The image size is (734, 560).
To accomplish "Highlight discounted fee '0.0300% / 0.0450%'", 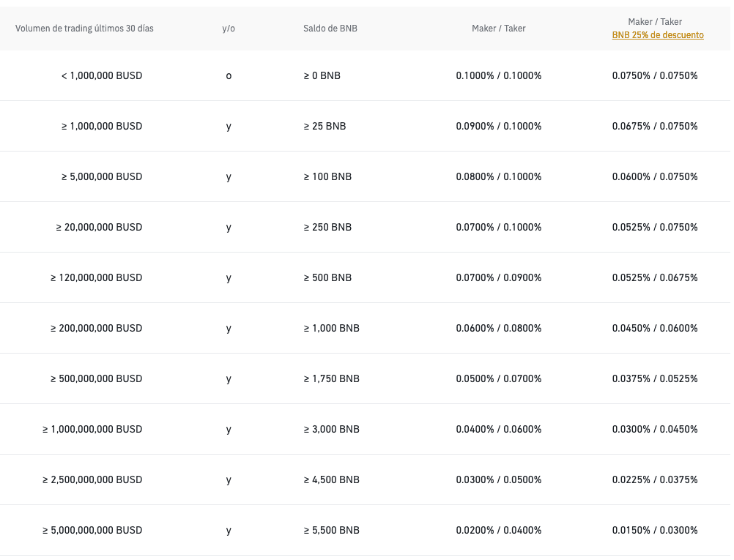I will (x=655, y=430).
